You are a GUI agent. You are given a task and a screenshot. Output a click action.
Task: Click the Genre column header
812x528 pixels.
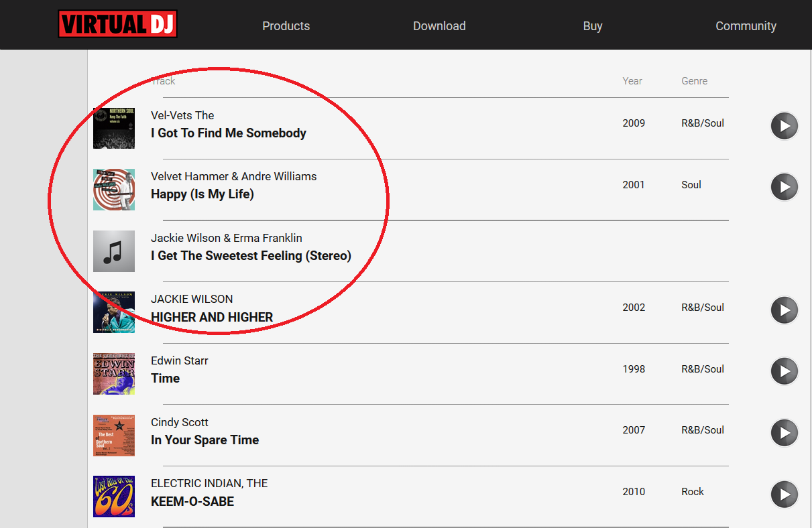coord(695,81)
